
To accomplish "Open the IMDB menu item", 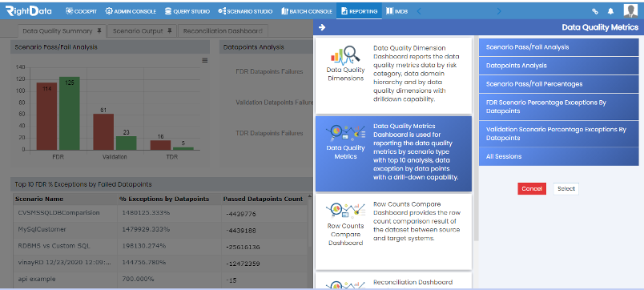I will point(396,11).
